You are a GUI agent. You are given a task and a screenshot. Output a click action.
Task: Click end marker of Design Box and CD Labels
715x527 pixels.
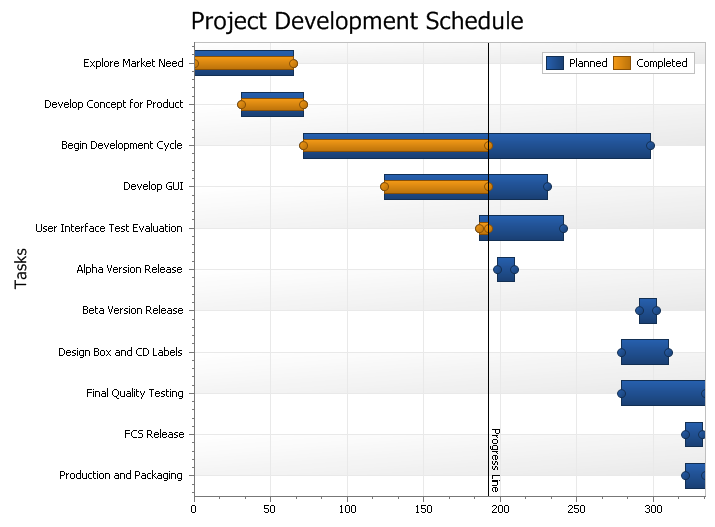click(x=668, y=352)
